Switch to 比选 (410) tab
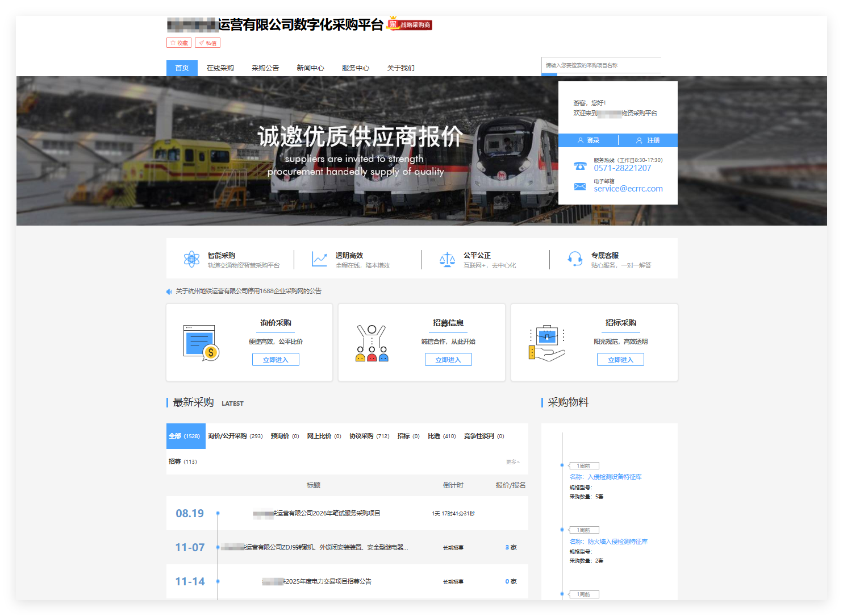843x616 pixels. pyautogui.click(x=442, y=436)
